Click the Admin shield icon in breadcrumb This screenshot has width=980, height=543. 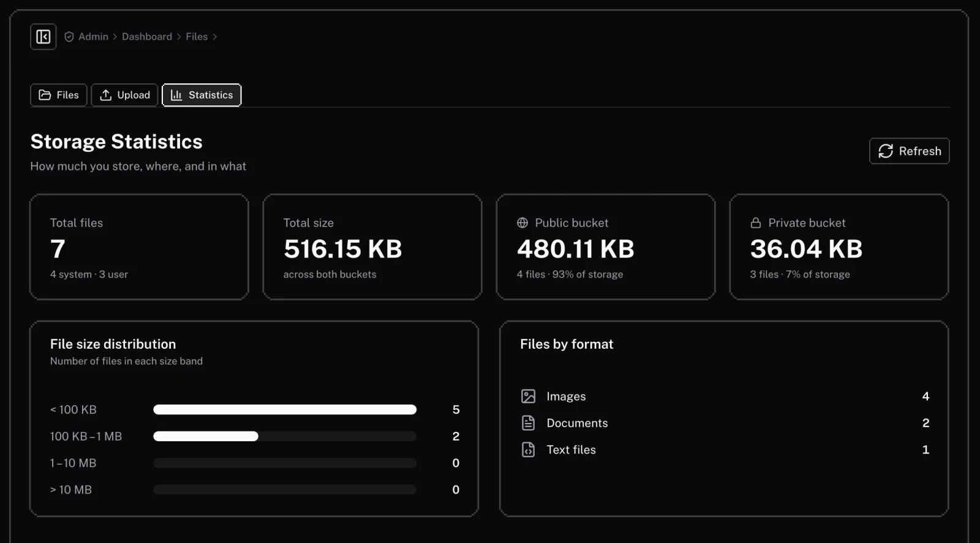pos(69,37)
